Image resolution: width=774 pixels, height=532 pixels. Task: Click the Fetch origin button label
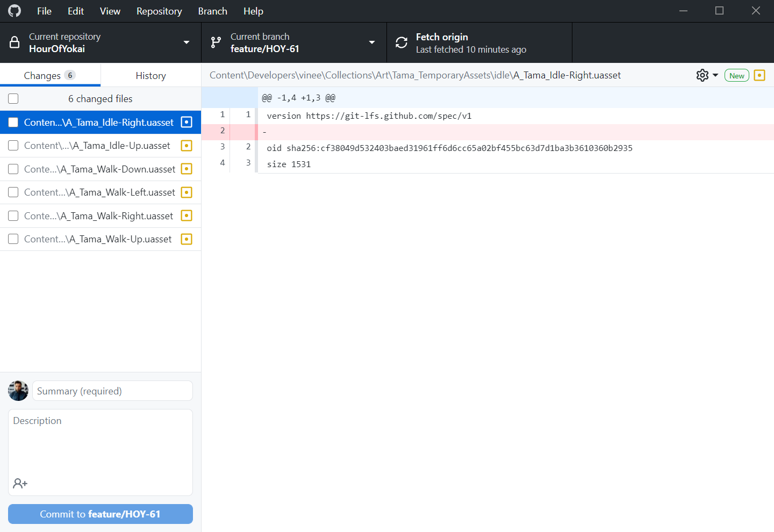coord(442,37)
